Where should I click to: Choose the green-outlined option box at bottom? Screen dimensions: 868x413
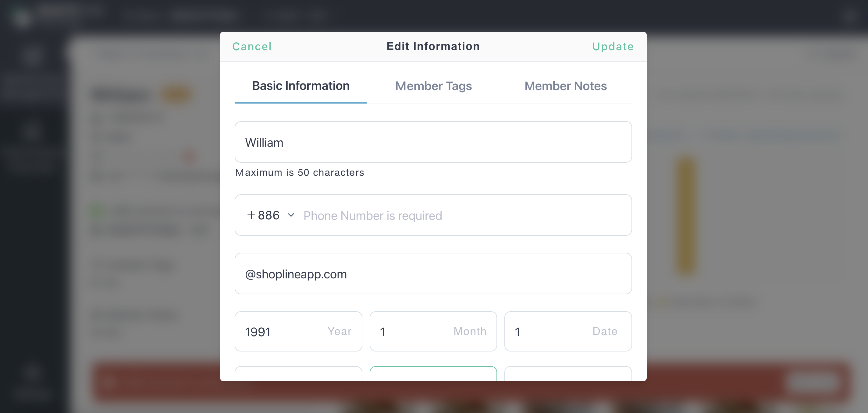coord(433,374)
